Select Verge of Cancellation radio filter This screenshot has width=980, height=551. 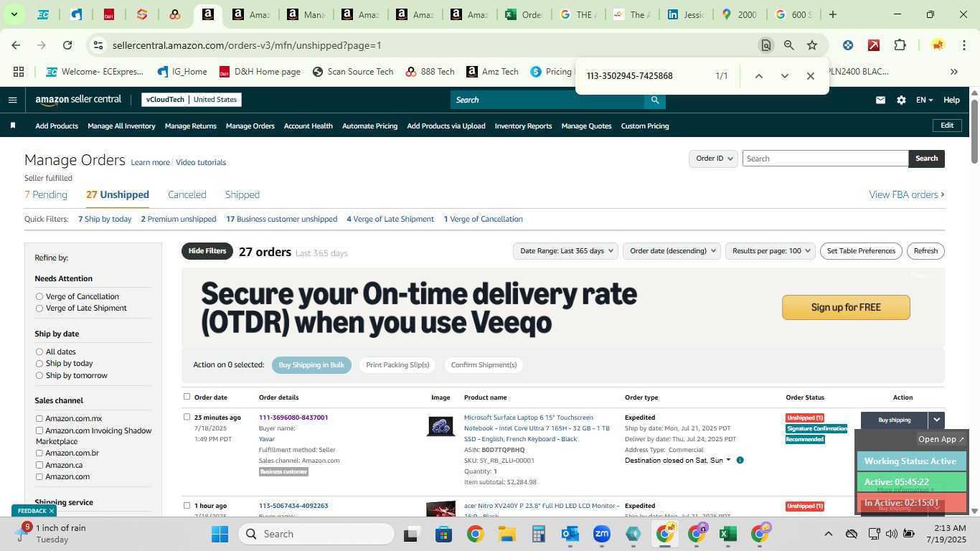click(39, 296)
